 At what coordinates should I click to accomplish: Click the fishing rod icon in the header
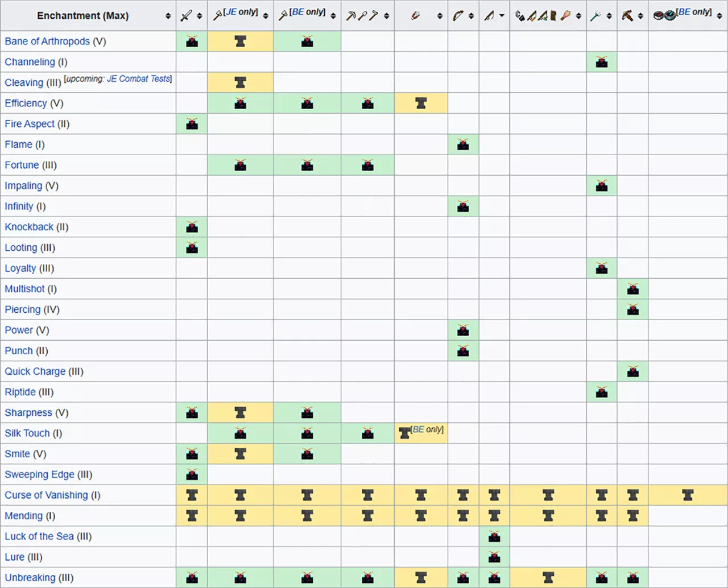(x=489, y=16)
